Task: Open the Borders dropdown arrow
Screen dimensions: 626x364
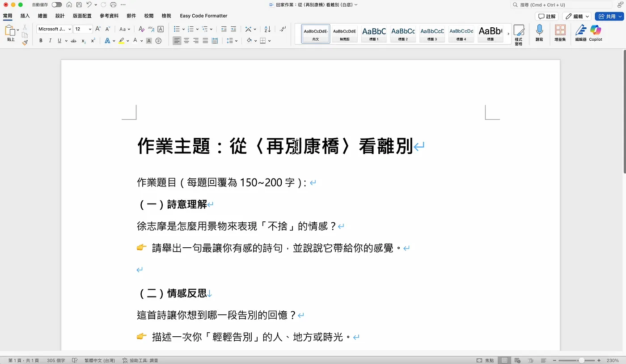Action: tap(269, 41)
